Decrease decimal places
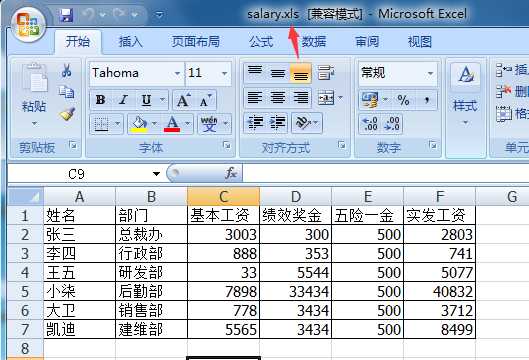Viewport: 529px width, 360px height. tap(392, 124)
